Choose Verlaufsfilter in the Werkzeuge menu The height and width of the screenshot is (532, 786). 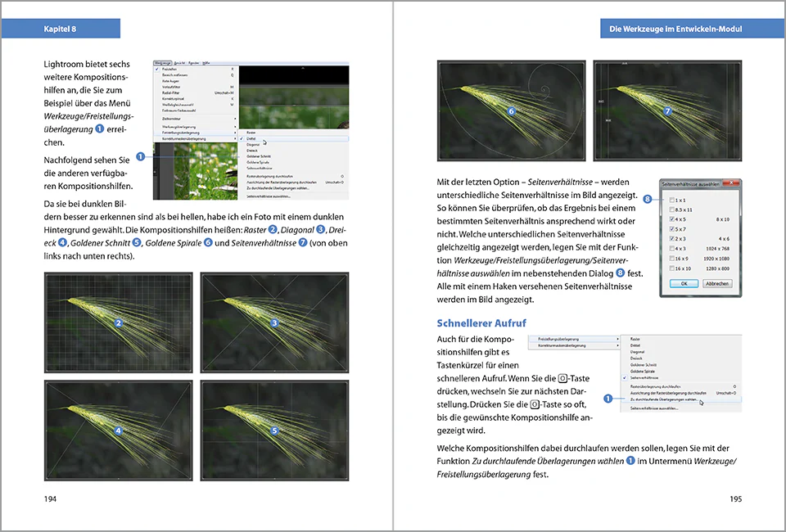(x=196, y=87)
